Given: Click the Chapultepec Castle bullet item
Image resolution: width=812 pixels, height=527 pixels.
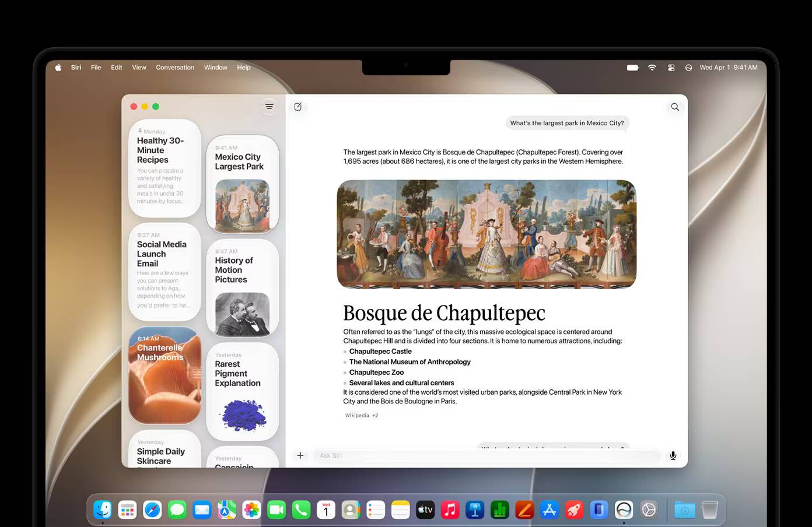Looking at the screenshot, I should (x=380, y=352).
